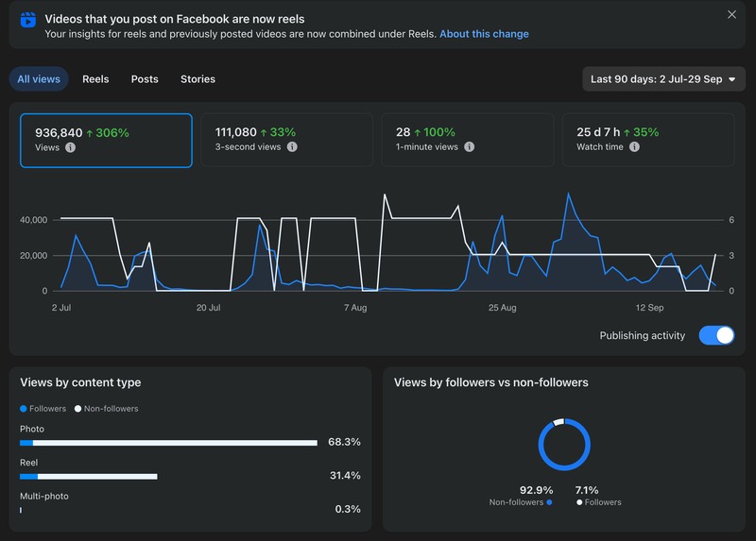Image resolution: width=756 pixels, height=541 pixels.
Task: Open the 'About this change' link
Action: [x=484, y=34]
